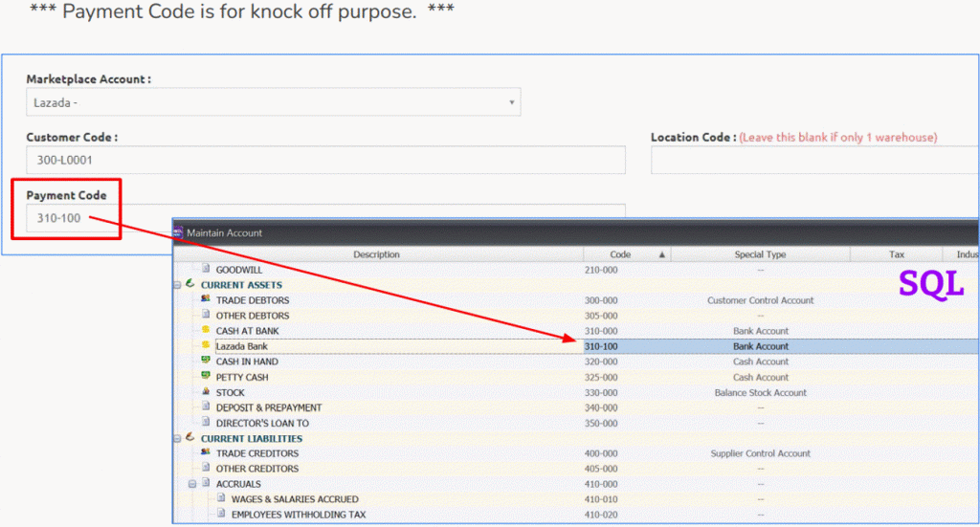Screen dimensions: 980x527
Task: Select the TRADE DEBTORS account
Action: (253, 300)
